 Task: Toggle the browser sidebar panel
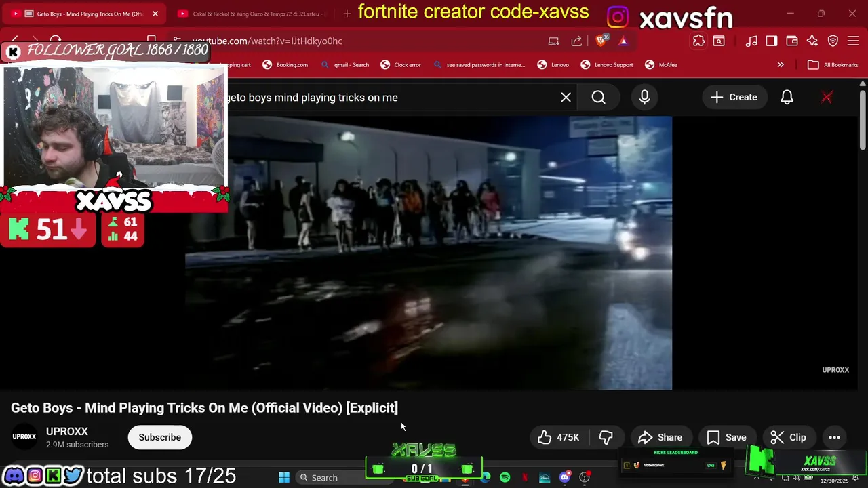pos(772,41)
